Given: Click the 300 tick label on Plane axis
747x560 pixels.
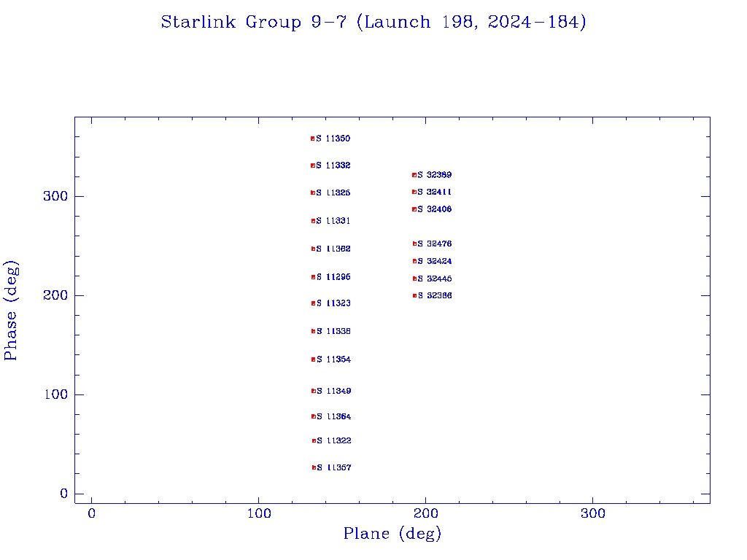Looking at the screenshot, I should pos(593,513).
